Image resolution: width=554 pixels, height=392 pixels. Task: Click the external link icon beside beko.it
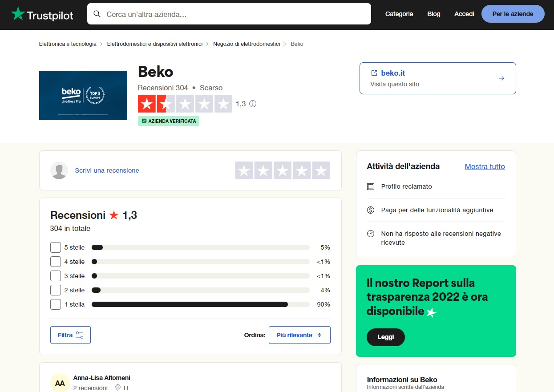(374, 73)
